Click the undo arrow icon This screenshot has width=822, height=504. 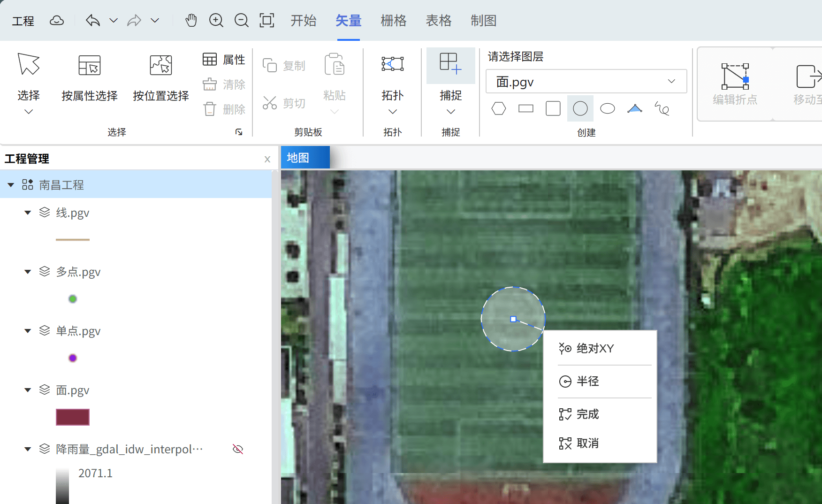[93, 21]
